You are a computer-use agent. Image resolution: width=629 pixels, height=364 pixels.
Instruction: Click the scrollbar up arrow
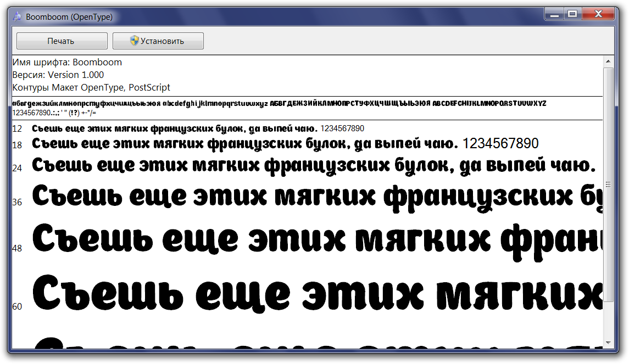coord(608,61)
